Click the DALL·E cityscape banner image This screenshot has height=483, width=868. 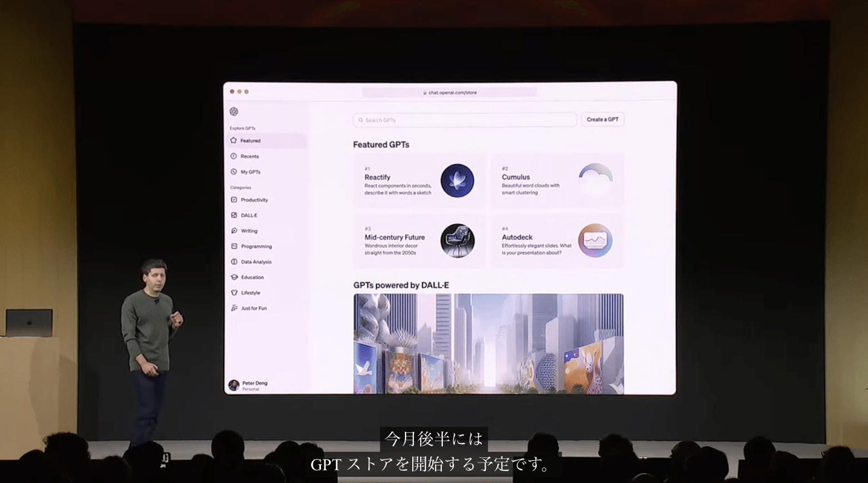(x=489, y=343)
